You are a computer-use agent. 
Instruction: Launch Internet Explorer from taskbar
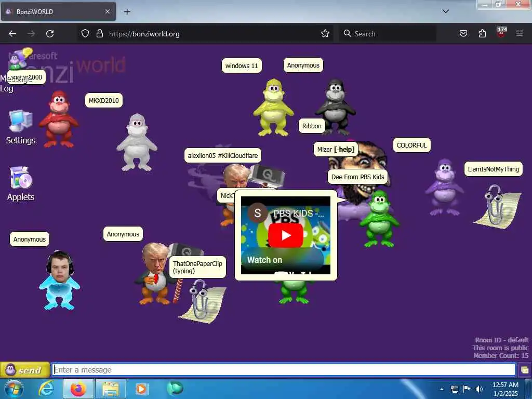(x=46, y=389)
